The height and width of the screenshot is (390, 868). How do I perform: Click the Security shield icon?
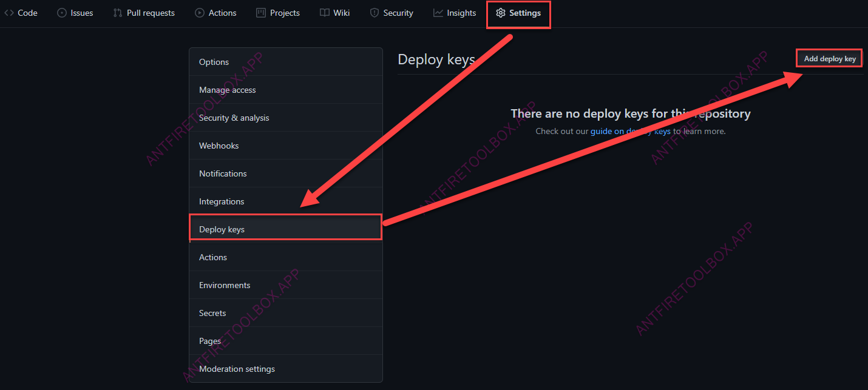point(375,13)
